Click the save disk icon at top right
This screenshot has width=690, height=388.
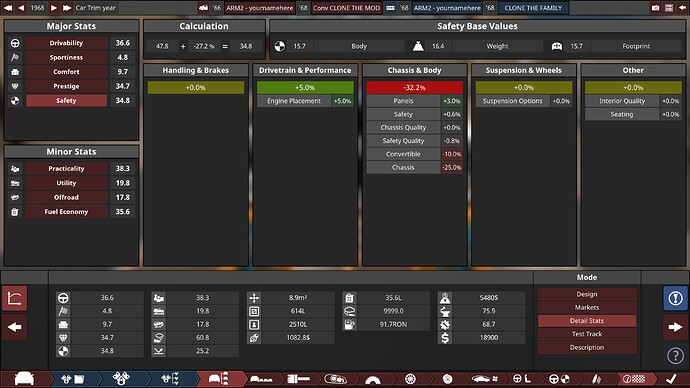669,8
